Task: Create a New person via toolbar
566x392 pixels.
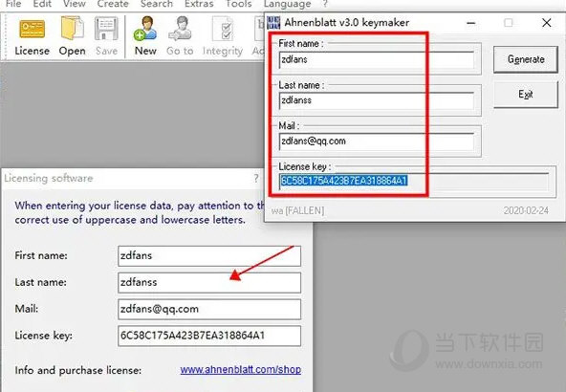Action: [145, 36]
